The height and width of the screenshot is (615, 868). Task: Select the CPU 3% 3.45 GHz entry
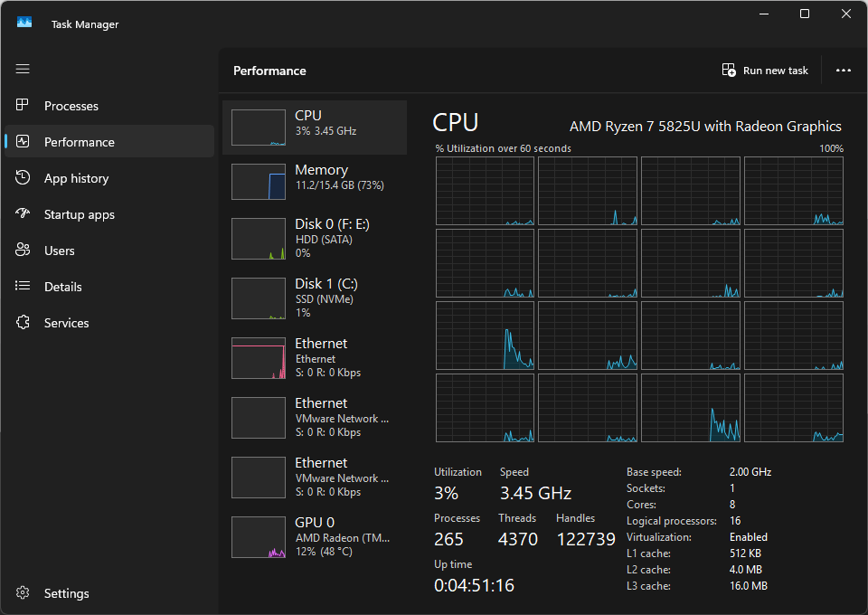315,128
